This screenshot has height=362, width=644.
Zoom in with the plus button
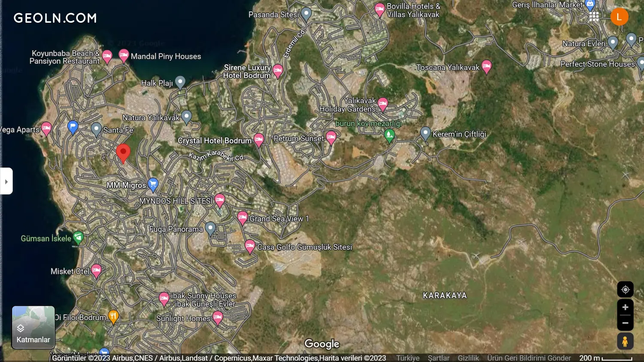click(625, 307)
